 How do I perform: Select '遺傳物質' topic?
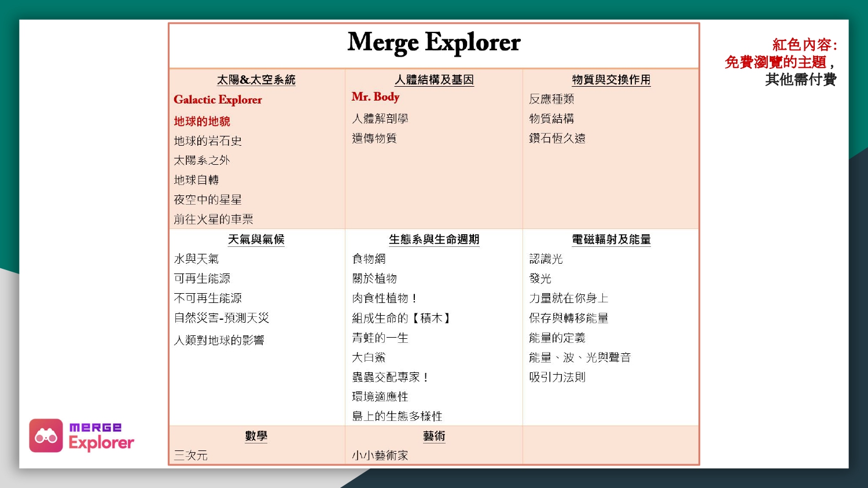click(x=374, y=139)
